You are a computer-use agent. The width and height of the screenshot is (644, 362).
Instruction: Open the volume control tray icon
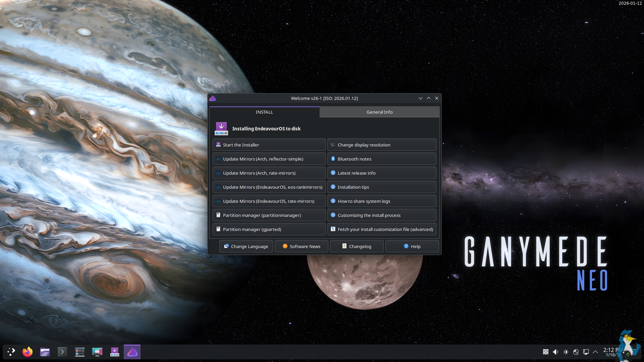coord(556,352)
